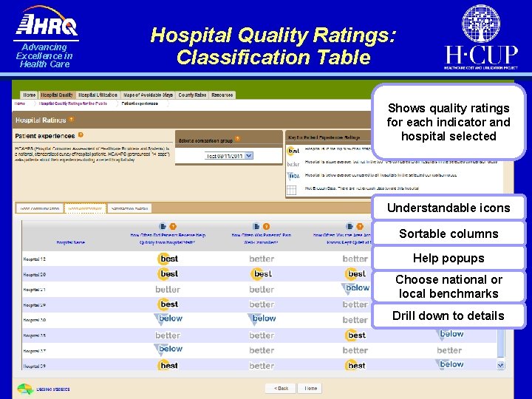Click Hospital 30 'better' rating for quiet rooms
The height and width of the screenshot is (399, 532).
(x=355, y=320)
